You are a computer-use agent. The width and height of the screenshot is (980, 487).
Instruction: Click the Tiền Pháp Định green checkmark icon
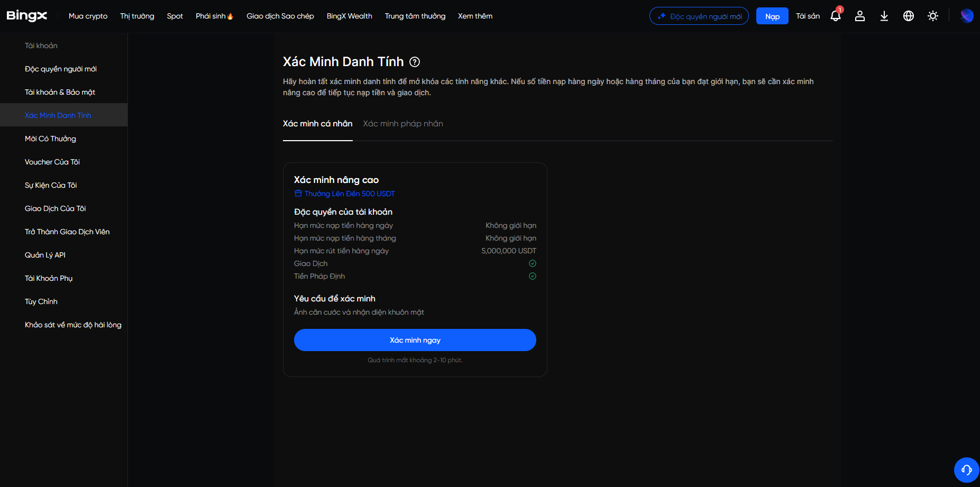pyautogui.click(x=533, y=276)
